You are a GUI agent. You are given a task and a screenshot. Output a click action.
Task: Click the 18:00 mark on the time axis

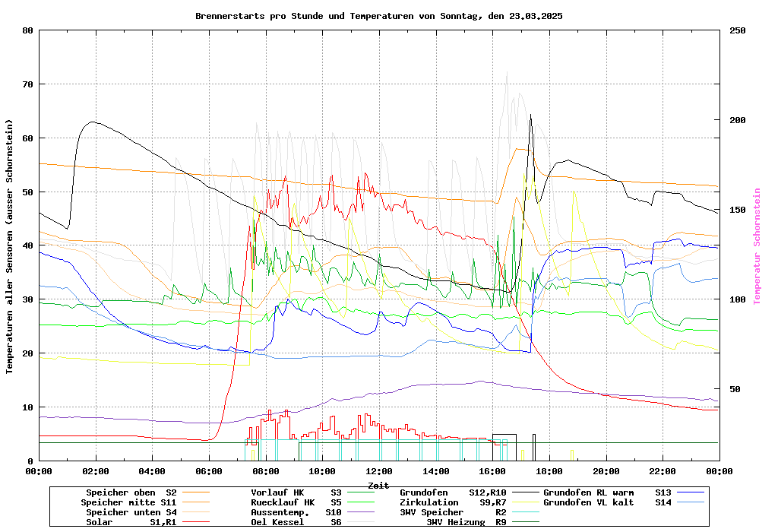pos(549,471)
